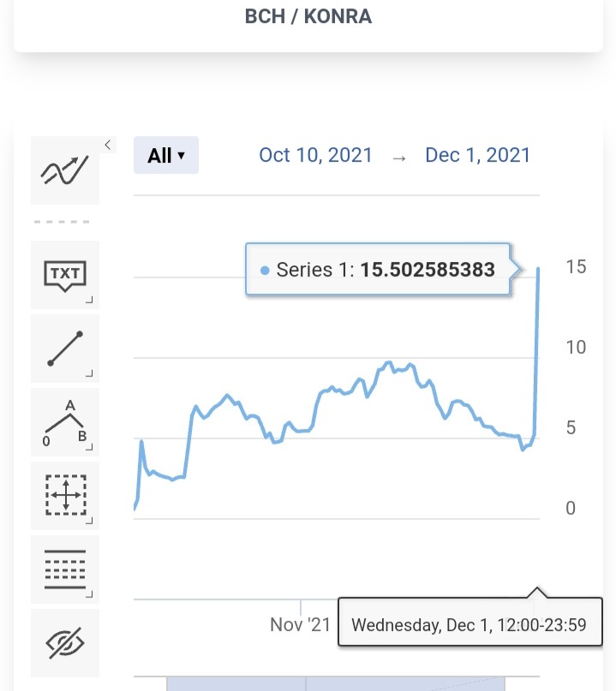Open the indicators trend-lines tool
This screenshot has width=616, height=691.
(65, 170)
